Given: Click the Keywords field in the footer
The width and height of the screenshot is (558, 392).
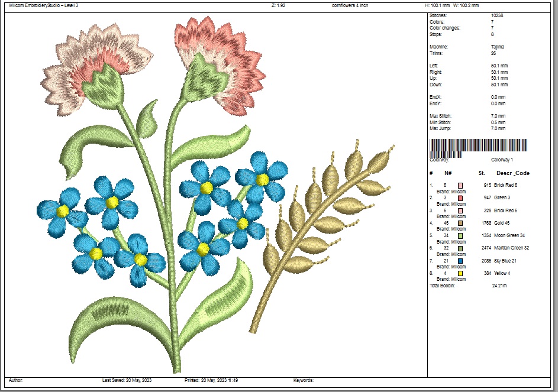Looking at the screenshot, I should tap(303, 380).
